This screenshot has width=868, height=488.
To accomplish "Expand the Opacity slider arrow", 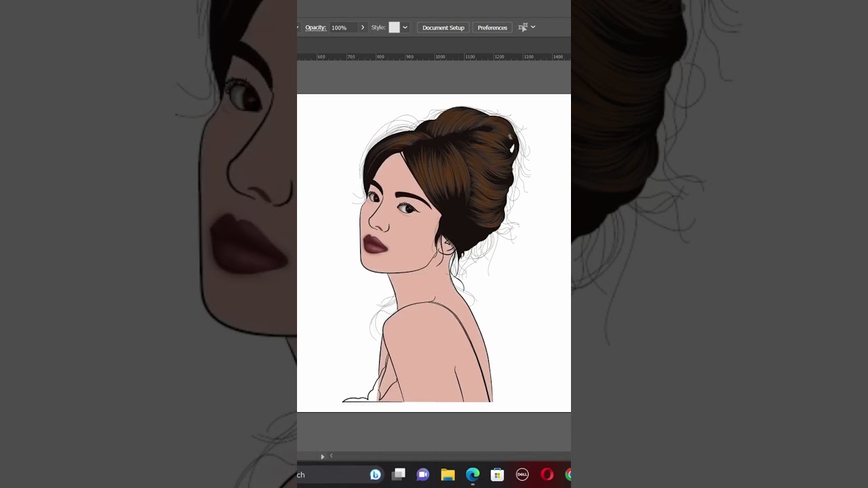I will (x=363, y=28).
